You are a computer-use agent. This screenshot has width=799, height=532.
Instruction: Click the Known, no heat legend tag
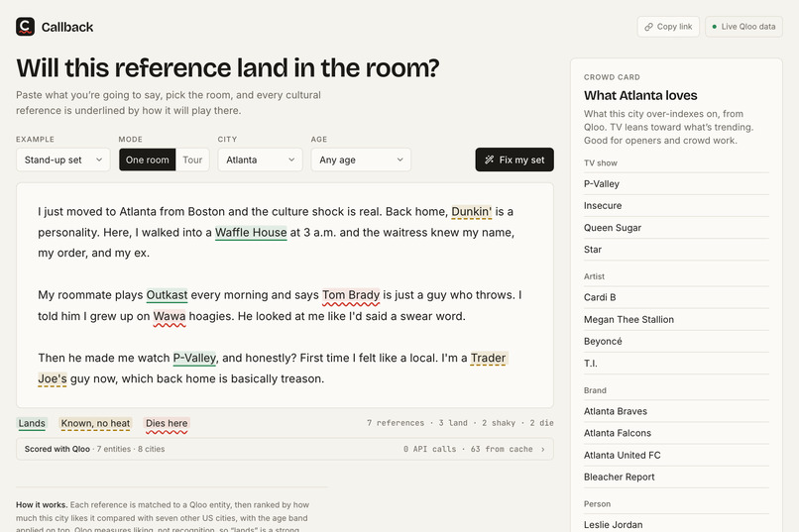coord(95,424)
